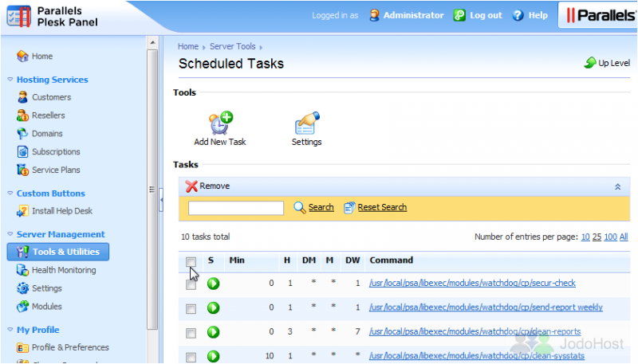Click the Server Tools breadcrumb link
638x364 pixels.
pyautogui.click(x=233, y=46)
